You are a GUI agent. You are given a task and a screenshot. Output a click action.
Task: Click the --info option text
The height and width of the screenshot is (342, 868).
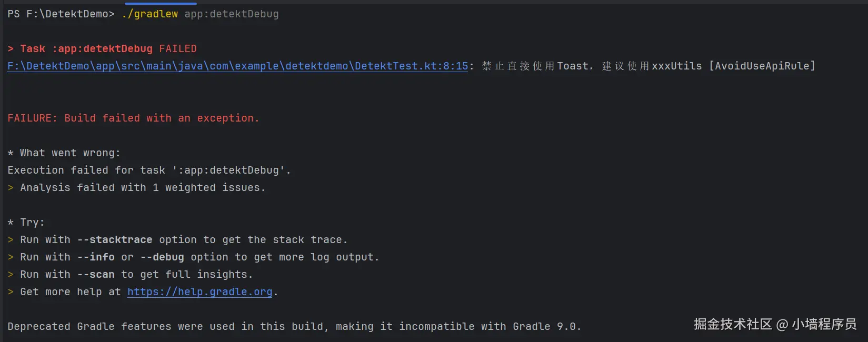pyautogui.click(x=96, y=257)
